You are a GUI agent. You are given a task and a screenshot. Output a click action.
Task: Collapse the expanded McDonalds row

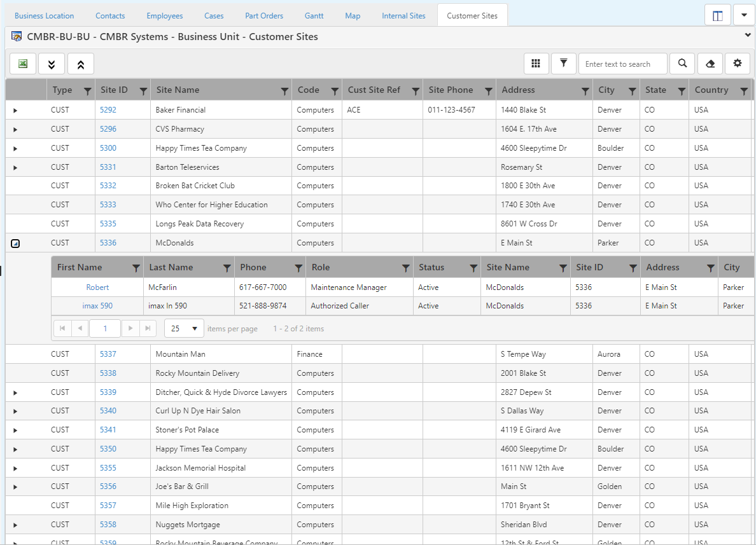pyautogui.click(x=15, y=244)
